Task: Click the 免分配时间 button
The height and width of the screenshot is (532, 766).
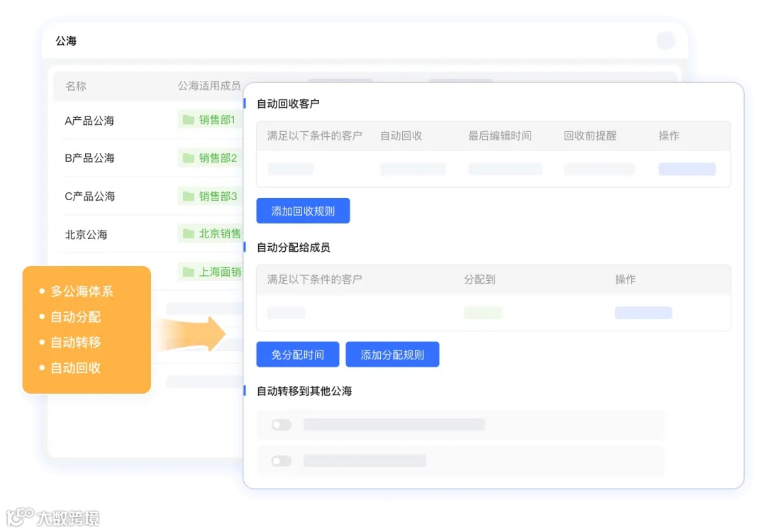Action: click(x=297, y=354)
